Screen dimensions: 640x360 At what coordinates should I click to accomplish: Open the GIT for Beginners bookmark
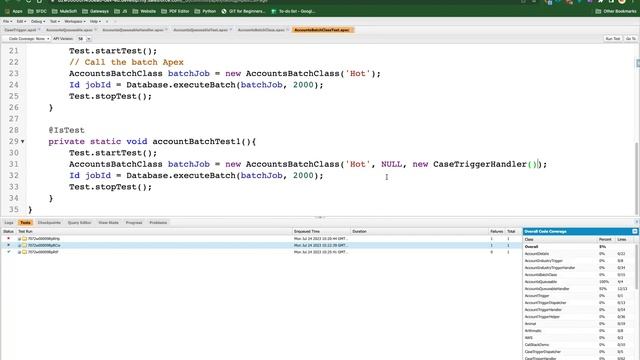coord(244,11)
